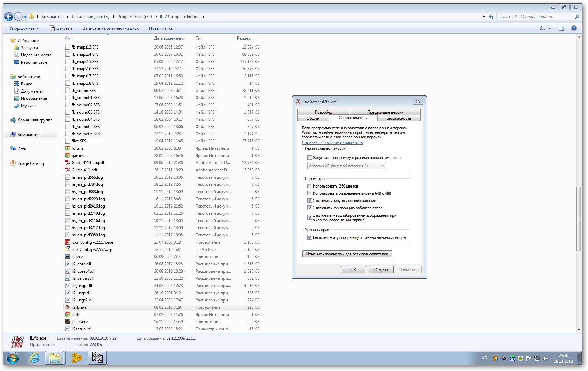Expand breadcrumb arrow after Локальный диск (E:)

click(114, 17)
